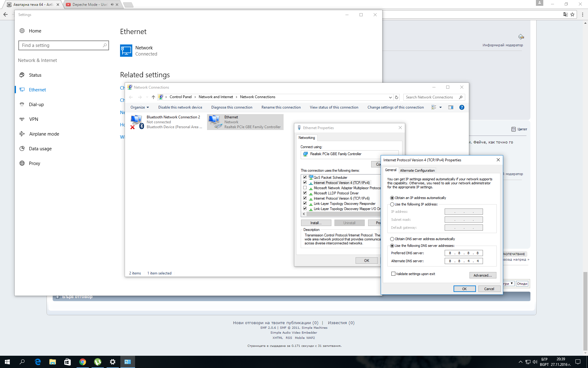This screenshot has width=588, height=368.
Task: Switch to Alternate Configuration tab
Action: point(417,171)
